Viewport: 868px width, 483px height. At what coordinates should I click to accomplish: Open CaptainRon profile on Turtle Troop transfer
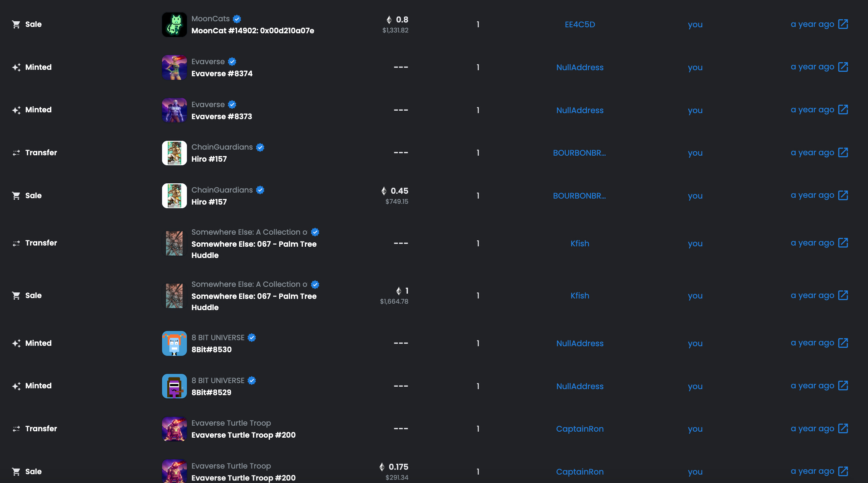point(580,429)
